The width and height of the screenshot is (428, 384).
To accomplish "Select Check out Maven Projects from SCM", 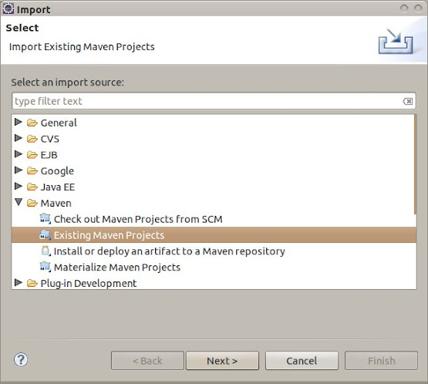I will pos(138,219).
